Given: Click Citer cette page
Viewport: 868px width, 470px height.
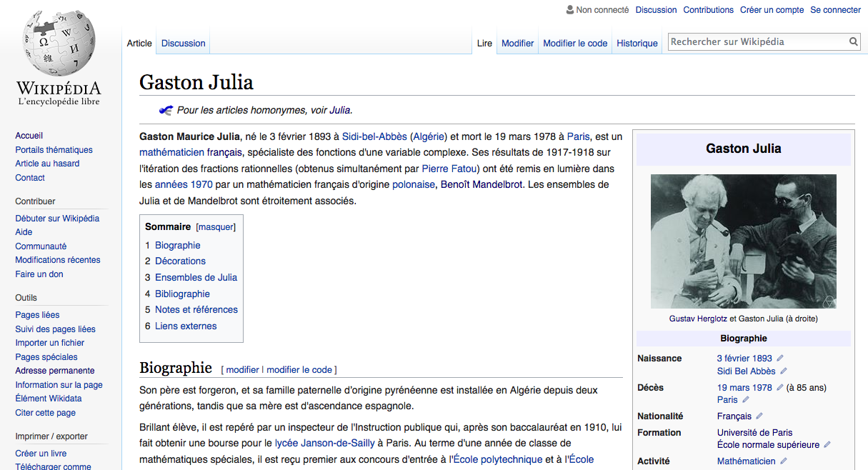Looking at the screenshot, I should pos(46,413).
